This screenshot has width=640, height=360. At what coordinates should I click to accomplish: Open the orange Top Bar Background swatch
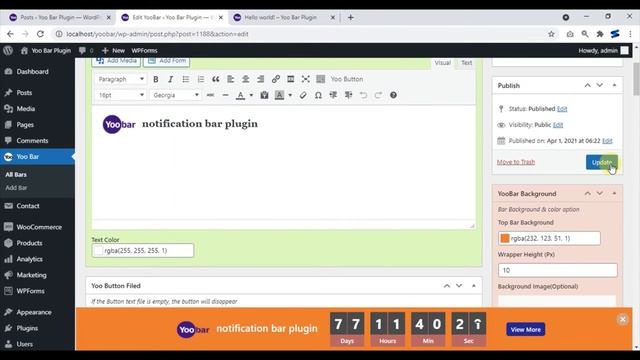[505, 238]
